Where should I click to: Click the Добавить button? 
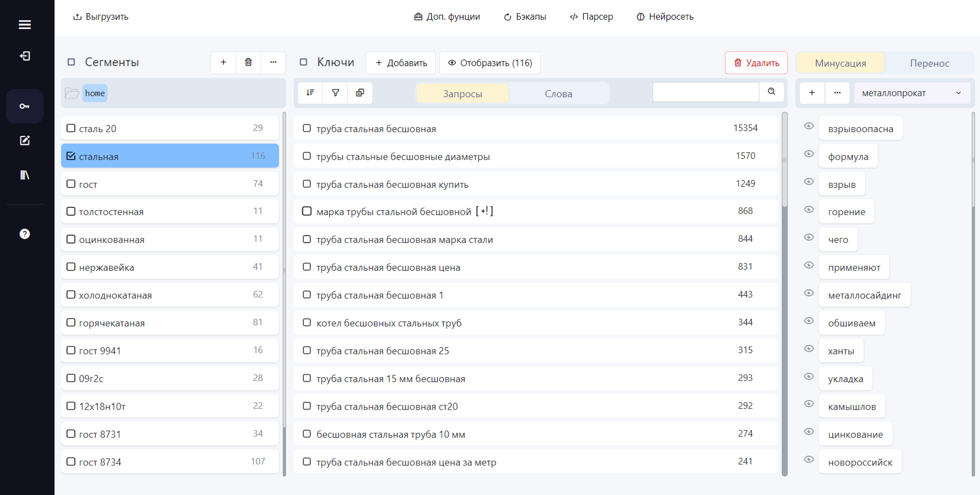tap(401, 63)
